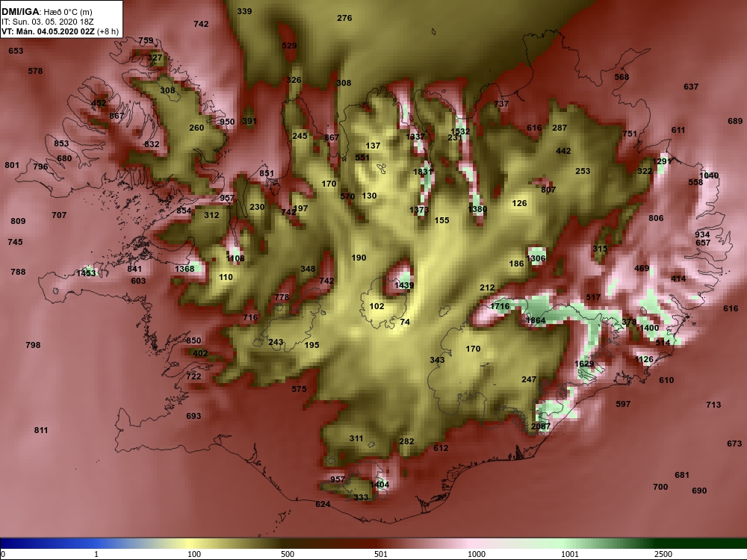
Task: Click the map value "950"
Action: tap(227, 122)
